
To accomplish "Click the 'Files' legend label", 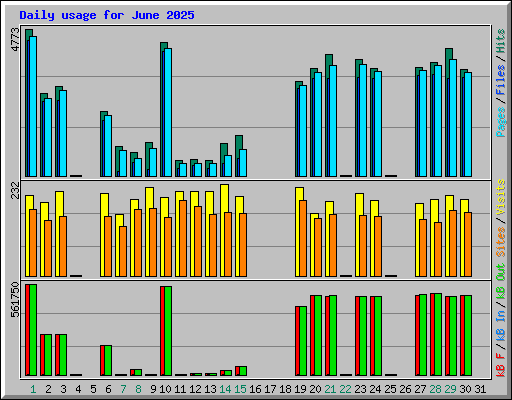I will pyautogui.click(x=501, y=80).
